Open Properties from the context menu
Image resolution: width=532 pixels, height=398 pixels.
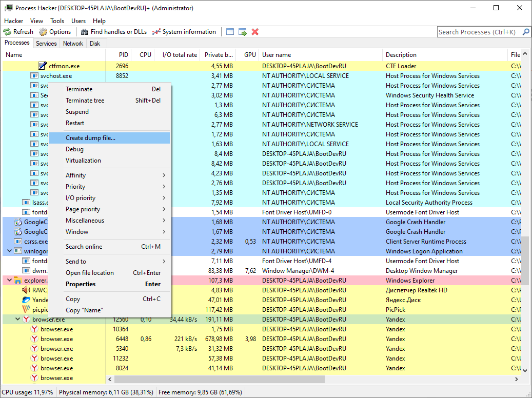[110, 284]
